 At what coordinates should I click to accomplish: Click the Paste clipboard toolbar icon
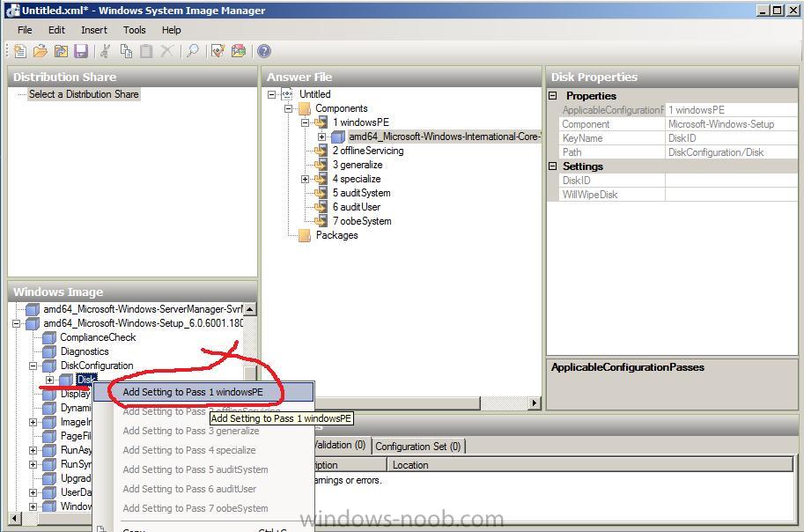[147, 51]
